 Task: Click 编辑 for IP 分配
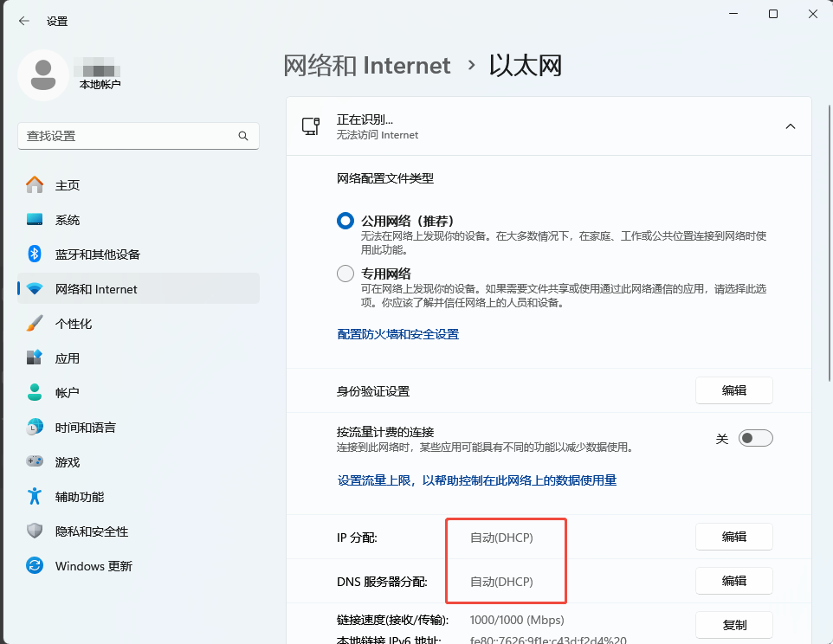pos(734,537)
